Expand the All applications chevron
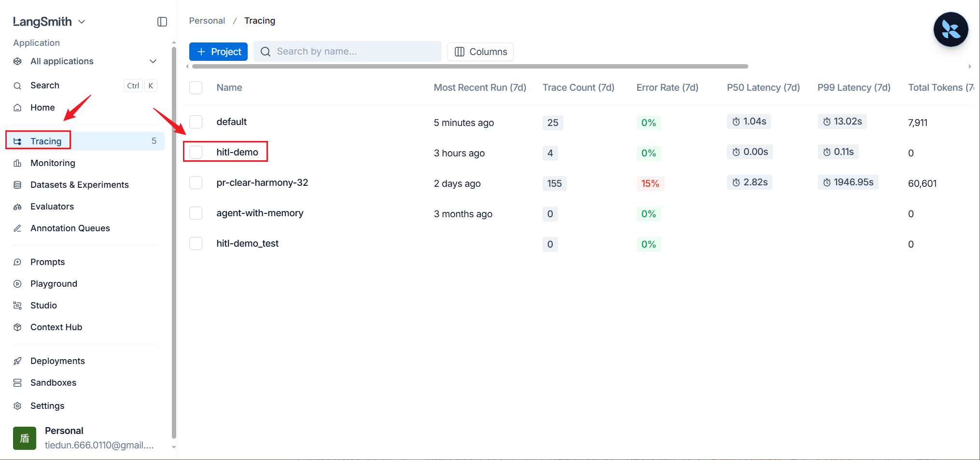 [x=153, y=61]
